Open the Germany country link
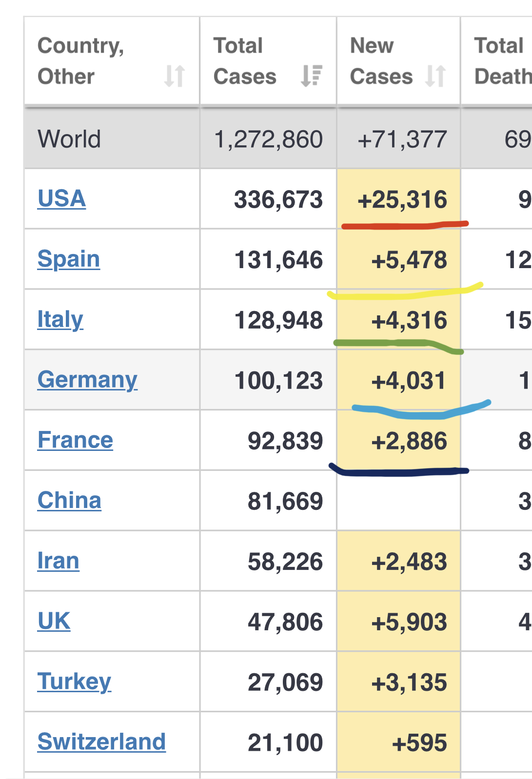Viewport: 532px width, 779px height. tap(88, 380)
